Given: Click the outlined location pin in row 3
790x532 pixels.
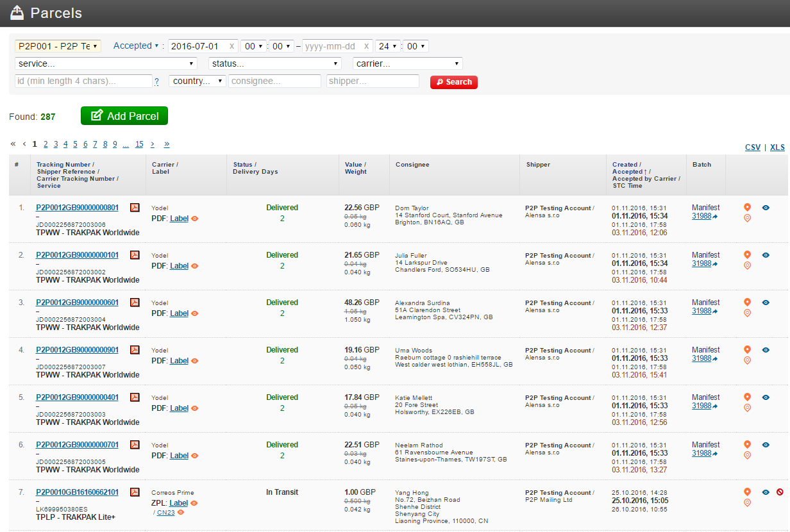Looking at the screenshot, I should pyautogui.click(x=747, y=313).
